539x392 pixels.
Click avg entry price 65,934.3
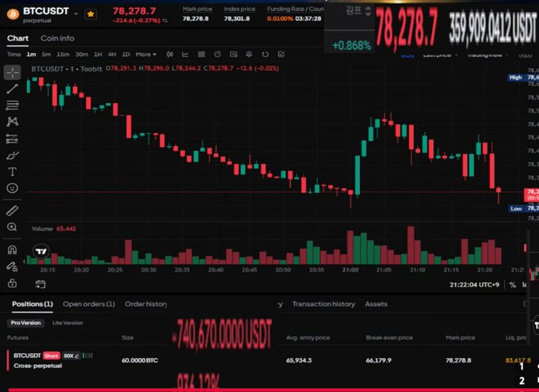coord(299,360)
